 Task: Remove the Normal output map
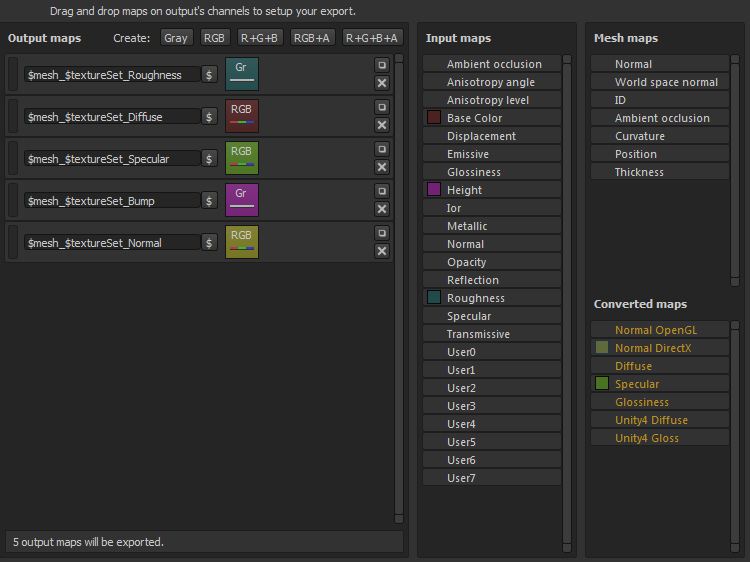pos(382,251)
